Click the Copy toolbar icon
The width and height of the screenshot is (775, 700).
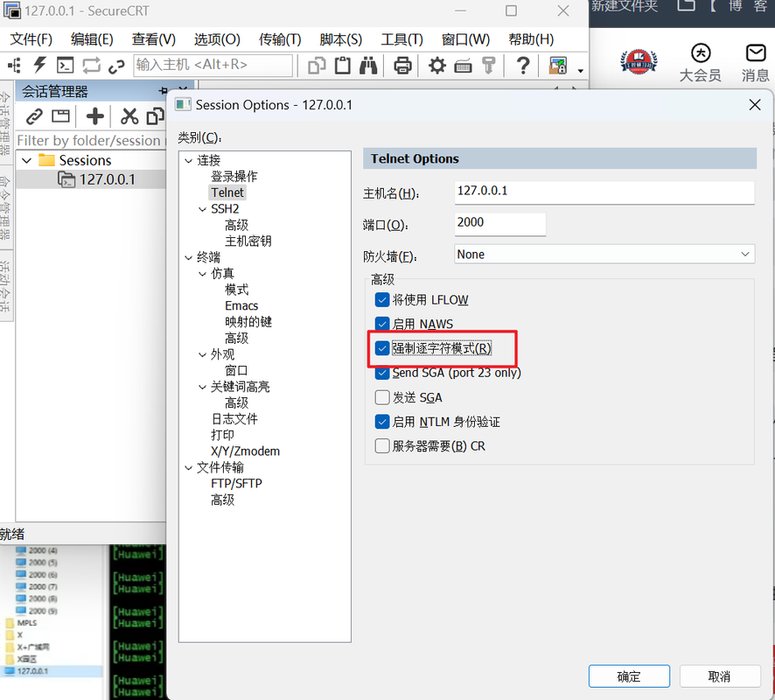point(317,66)
